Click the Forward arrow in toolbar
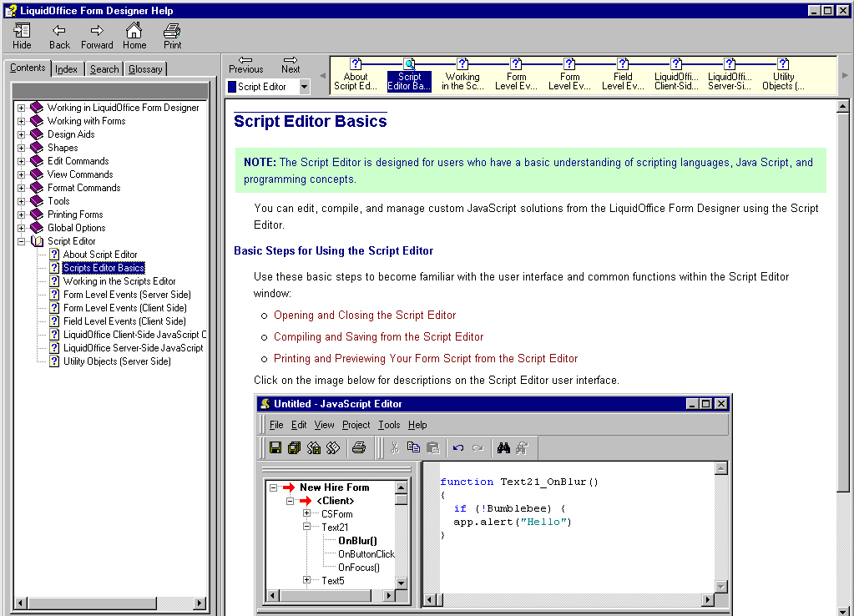Image resolution: width=854 pixels, height=616 pixels. point(97,36)
